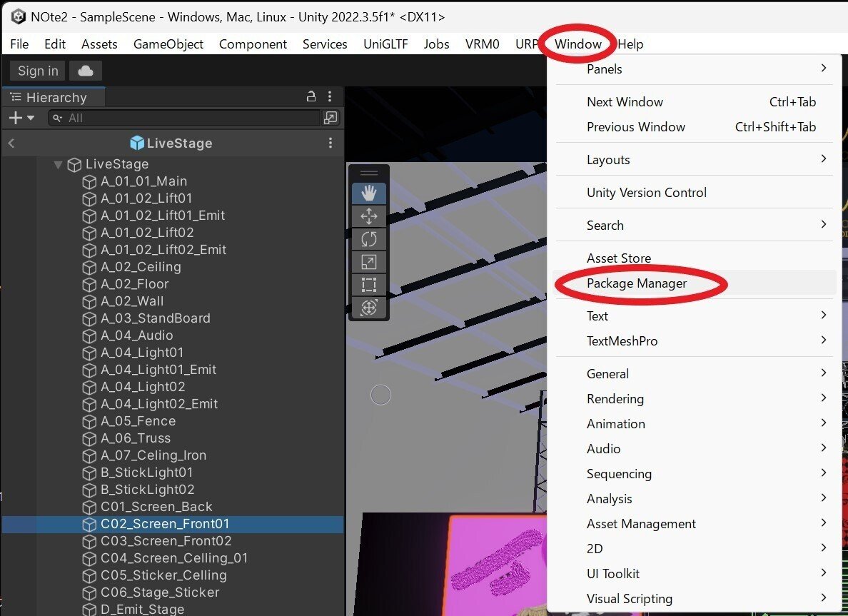Click the tools overlay drag handle
The height and width of the screenshot is (616, 848).
(369, 173)
